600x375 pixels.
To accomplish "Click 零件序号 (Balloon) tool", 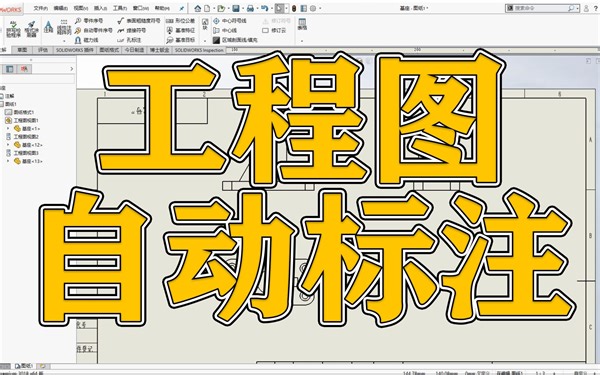I will pos(89,21).
